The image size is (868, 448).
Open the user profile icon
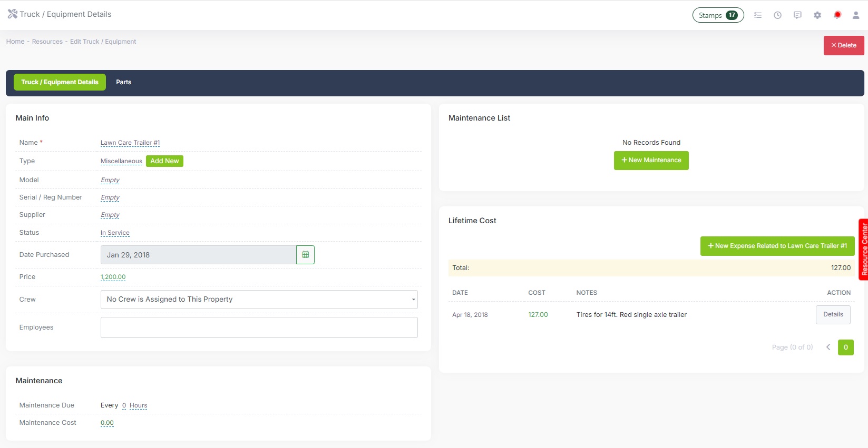point(856,15)
